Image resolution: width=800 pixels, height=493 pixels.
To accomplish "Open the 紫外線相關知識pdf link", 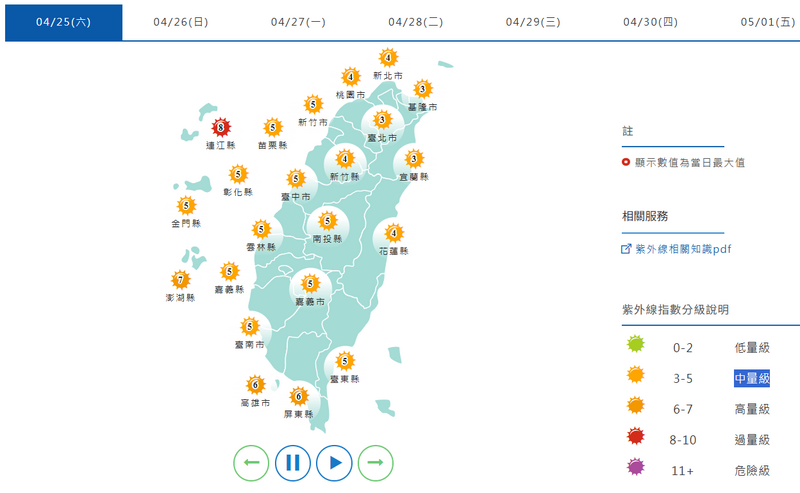I will click(x=691, y=249).
